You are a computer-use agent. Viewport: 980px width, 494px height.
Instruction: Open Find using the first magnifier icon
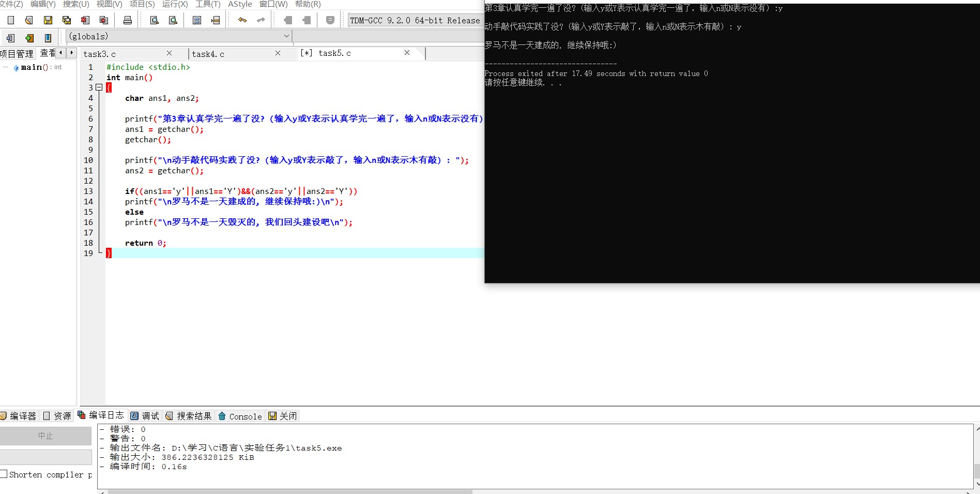(x=154, y=20)
